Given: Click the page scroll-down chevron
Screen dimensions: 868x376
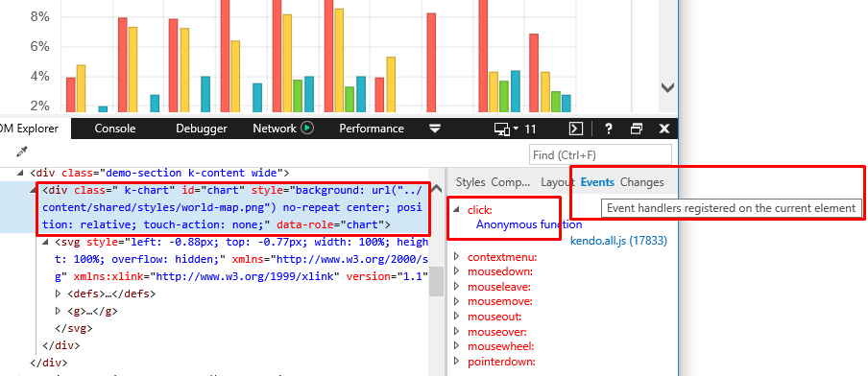Looking at the screenshot, I should 667,87.
